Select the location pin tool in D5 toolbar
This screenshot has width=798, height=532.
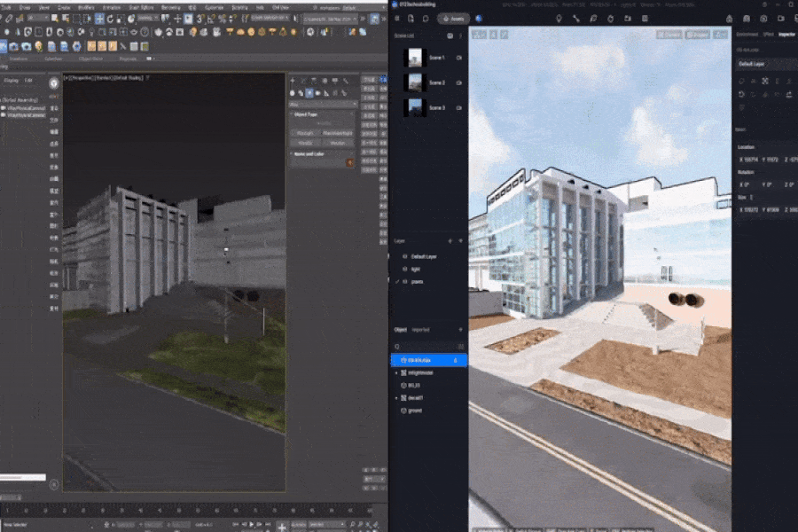coord(559,19)
